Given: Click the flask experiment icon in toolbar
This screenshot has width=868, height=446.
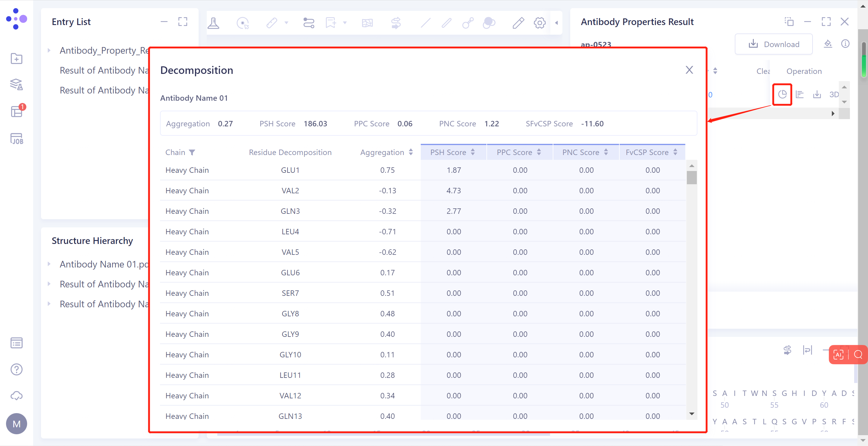Looking at the screenshot, I should coord(213,23).
